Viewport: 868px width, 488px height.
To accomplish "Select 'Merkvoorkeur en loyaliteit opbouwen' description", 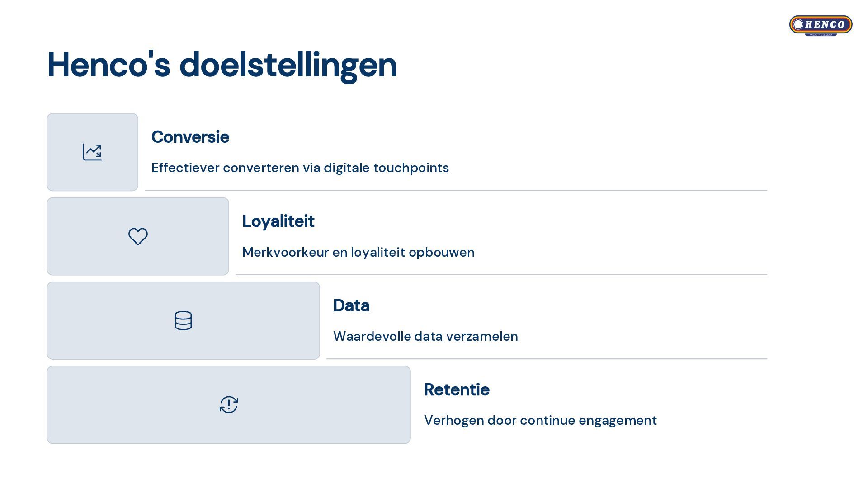I will tap(358, 252).
